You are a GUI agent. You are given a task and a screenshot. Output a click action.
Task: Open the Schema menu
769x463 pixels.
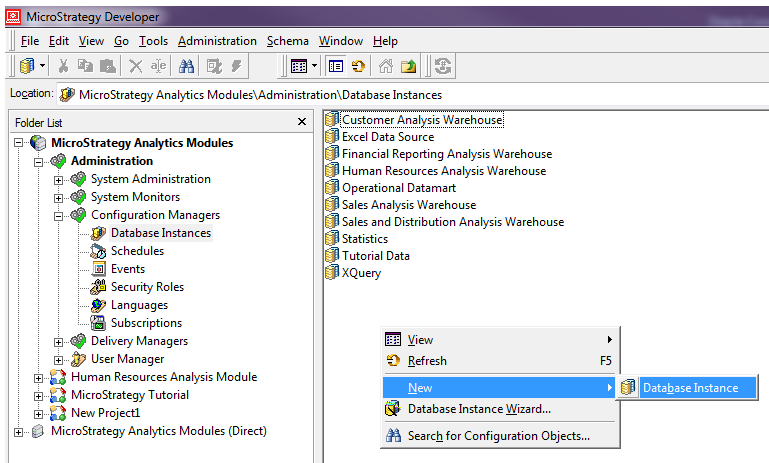coord(288,41)
